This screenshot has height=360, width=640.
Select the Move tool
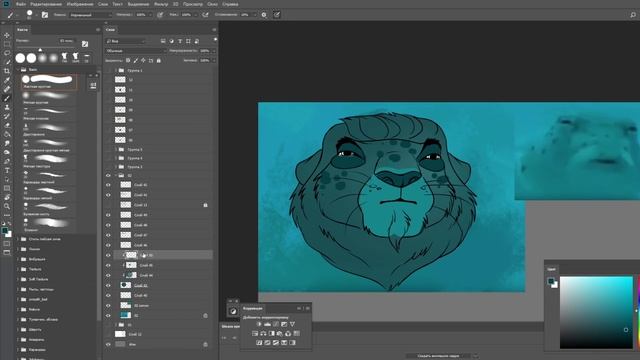7,35
